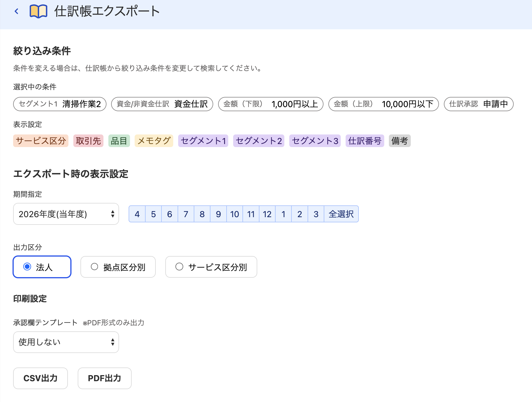Click the 金額（上限）10,000円以下 chip
Screen dimensions: 532x402
click(384, 104)
